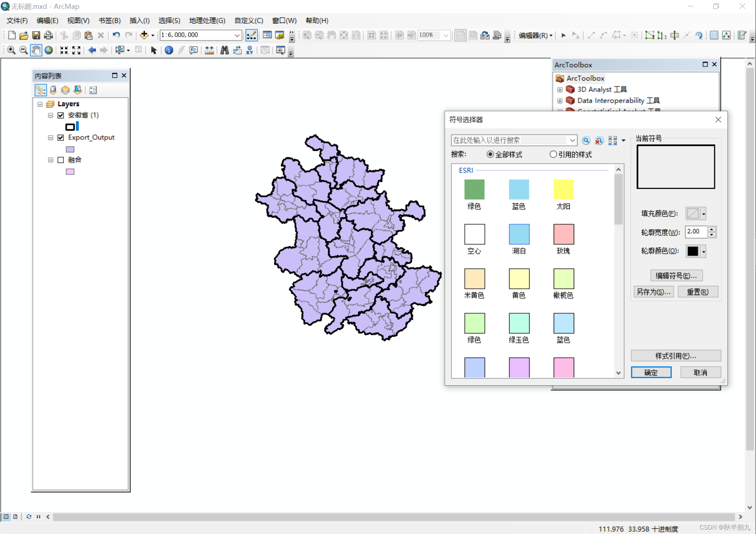Open the map scale dropdown
Viewport: 756px width, 534px height.
(x=237, y=35)
